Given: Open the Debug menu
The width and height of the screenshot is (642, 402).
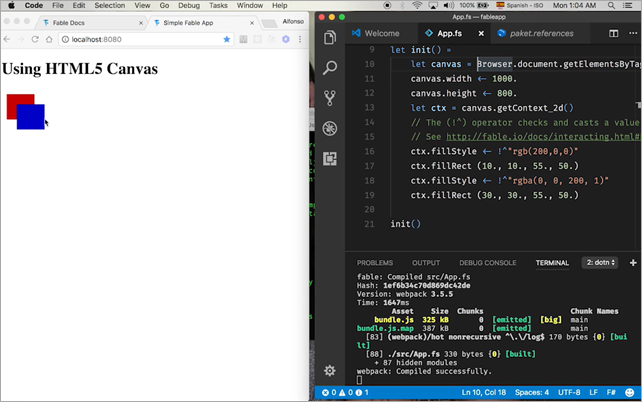Looking at the screenshot, I should coord(189,5).
